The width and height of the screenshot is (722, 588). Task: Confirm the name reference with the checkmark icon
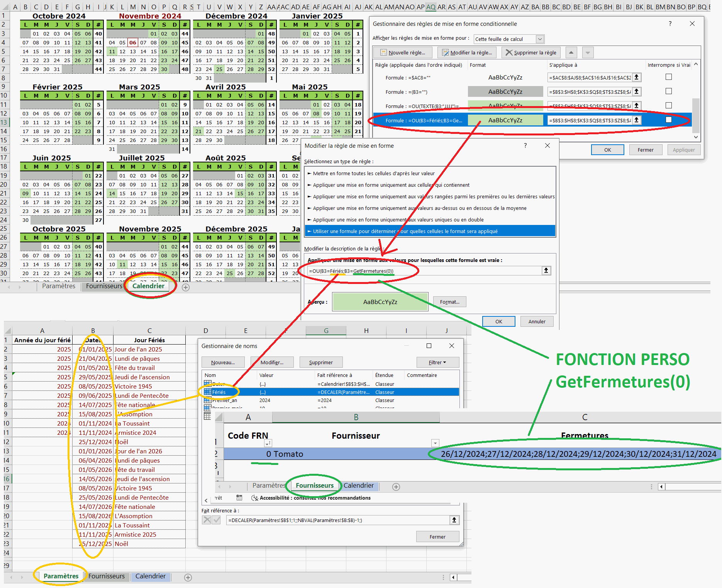217,520
